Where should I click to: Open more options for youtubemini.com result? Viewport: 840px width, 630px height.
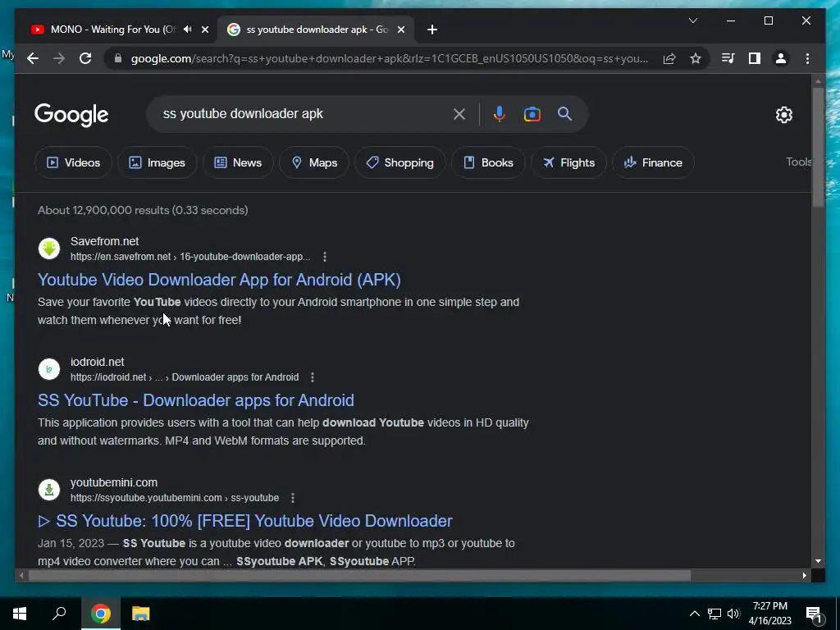293,498
